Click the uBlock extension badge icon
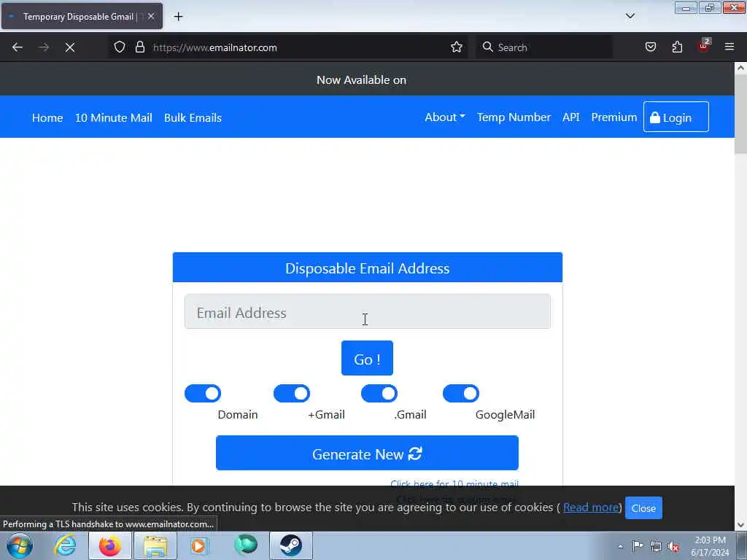This screenshot has height=560, width=747. [x=704, y=46]
